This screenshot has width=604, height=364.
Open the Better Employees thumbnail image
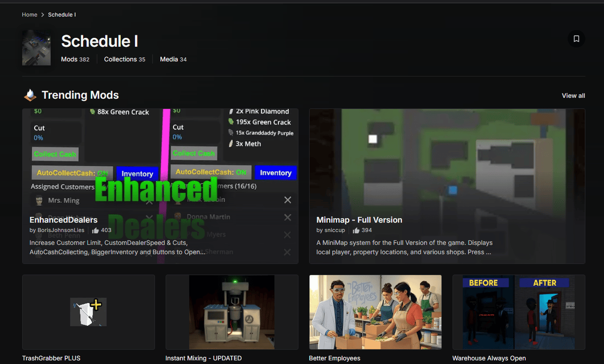click(x=375, y=312)
